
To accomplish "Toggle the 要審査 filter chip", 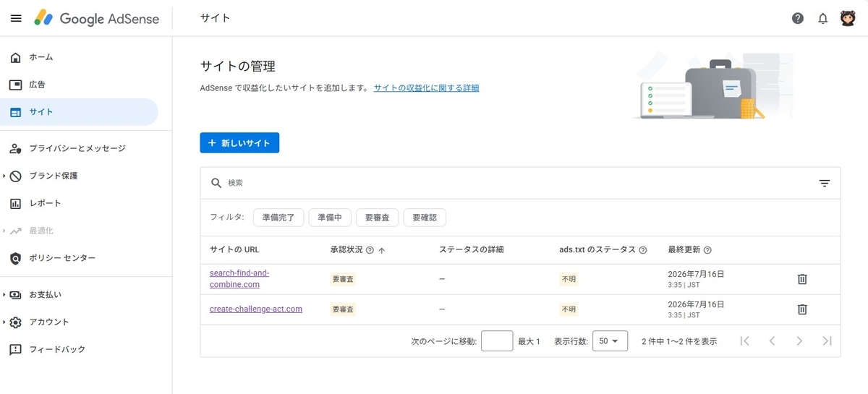I will click(377, 217).
